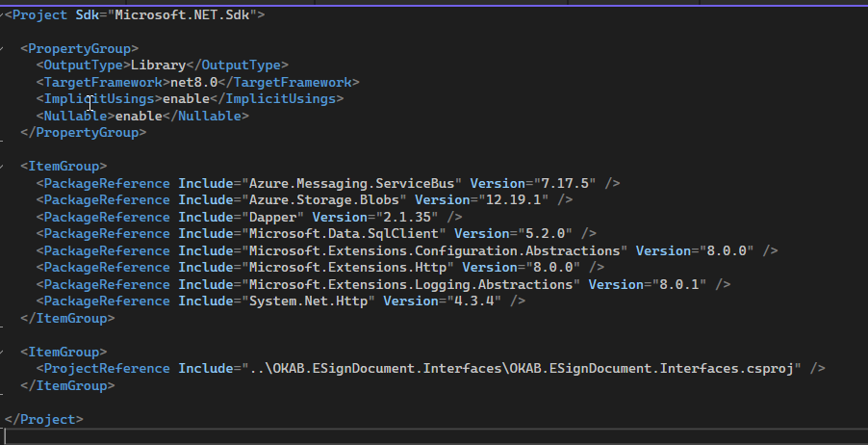Click the "2.1.35" version value
The image size is (868, 445).
click(407, 218)
